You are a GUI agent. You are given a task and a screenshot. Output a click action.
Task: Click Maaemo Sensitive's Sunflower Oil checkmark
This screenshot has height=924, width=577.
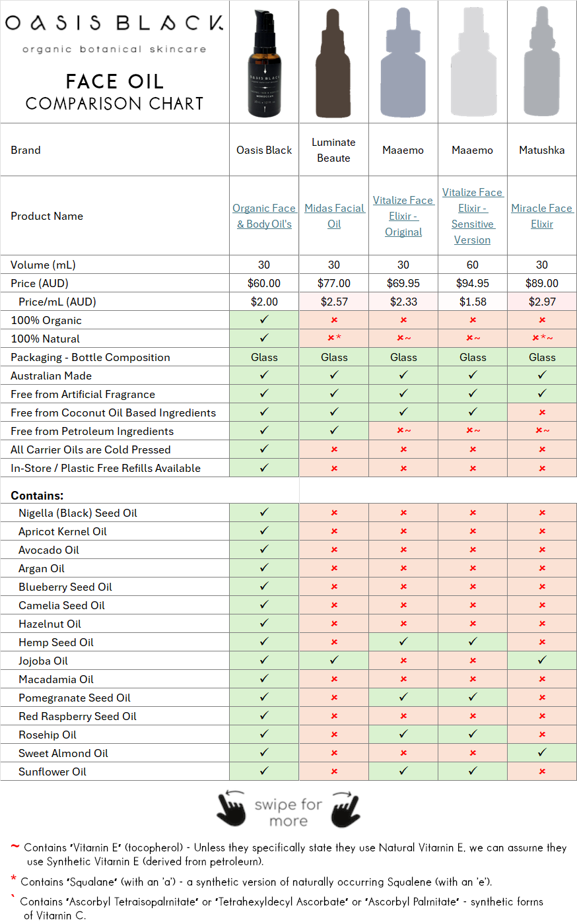[x=473, y=771]
